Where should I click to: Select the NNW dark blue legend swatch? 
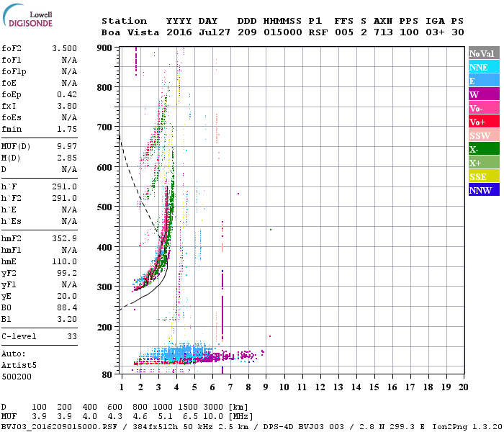click(x=484, y=190)
